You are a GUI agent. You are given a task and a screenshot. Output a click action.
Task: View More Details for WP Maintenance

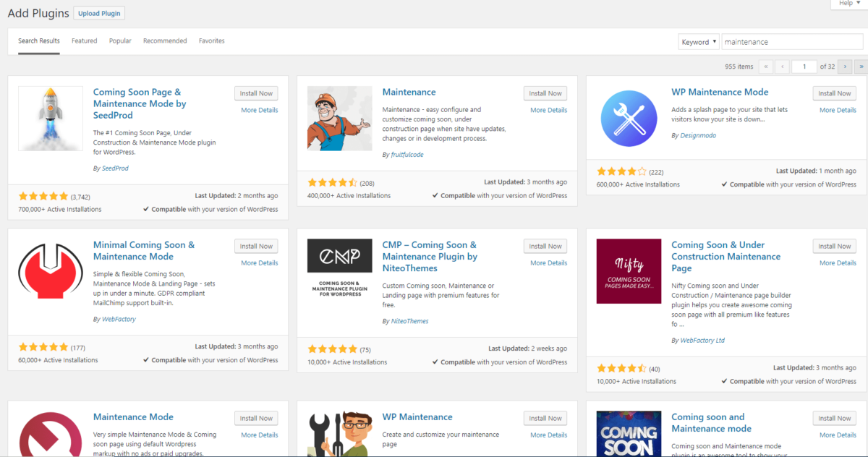pyautogui.click(x=549, y=435)
